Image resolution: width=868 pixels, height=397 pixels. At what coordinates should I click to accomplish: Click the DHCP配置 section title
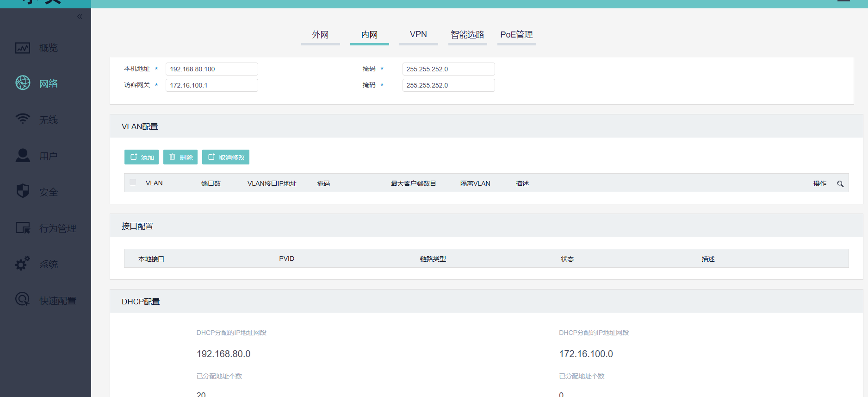(141, 302)
